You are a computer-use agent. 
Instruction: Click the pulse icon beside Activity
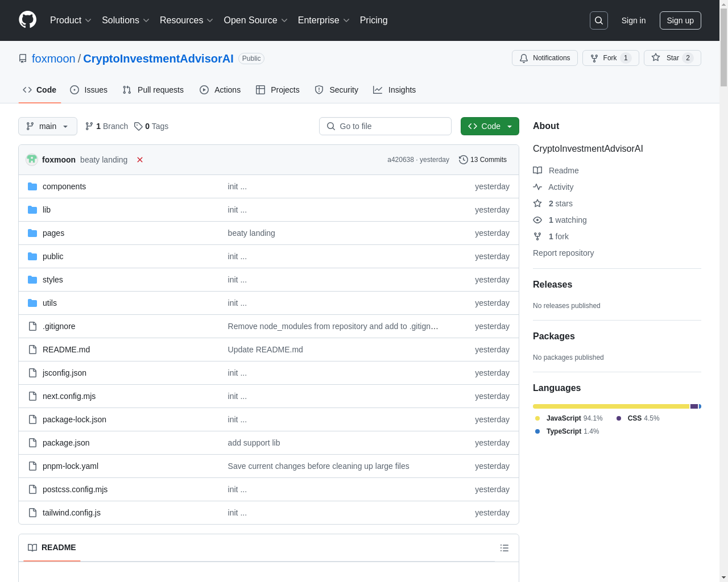537,187
